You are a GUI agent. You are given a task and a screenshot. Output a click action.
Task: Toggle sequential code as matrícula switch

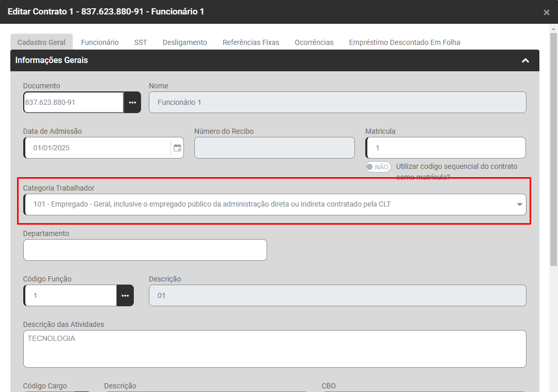pos(378,167)
